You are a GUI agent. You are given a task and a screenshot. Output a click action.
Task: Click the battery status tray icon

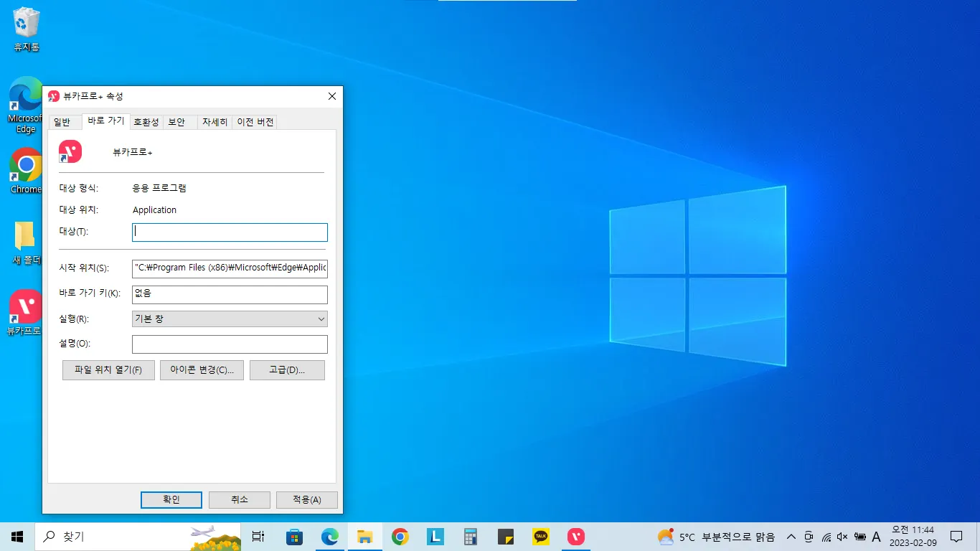click(x=859, y=537)
